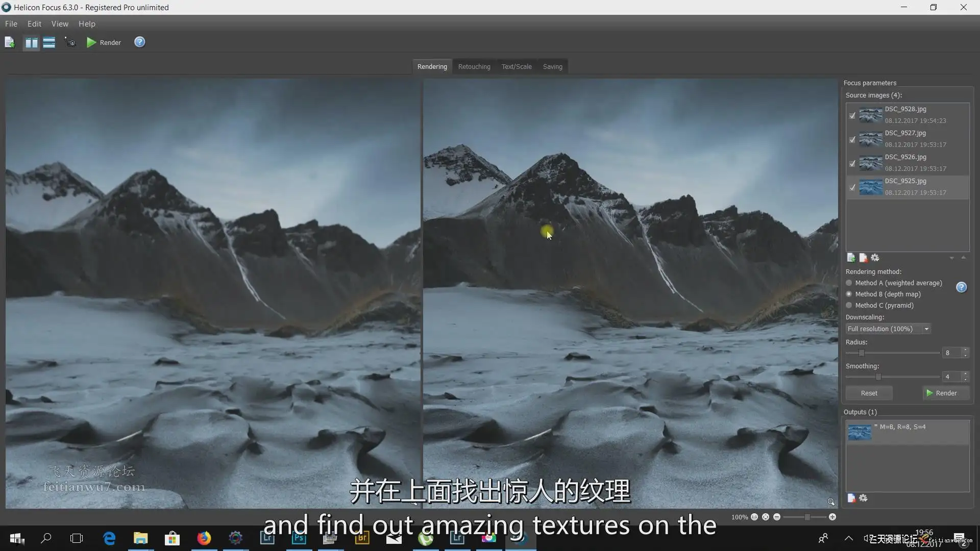Screen dimensions: 980x551
Task: Click the remove source images icon
Action: [x=863, y=258]
